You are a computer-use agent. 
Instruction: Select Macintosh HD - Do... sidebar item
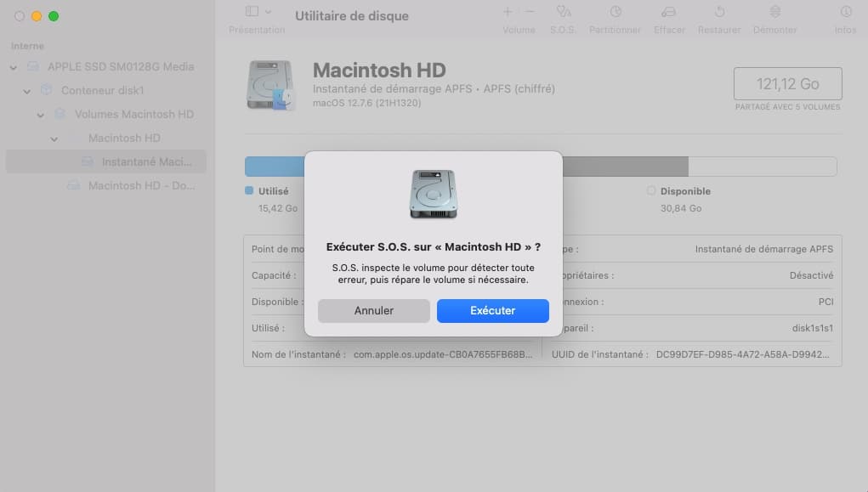(x=105, y=185)
